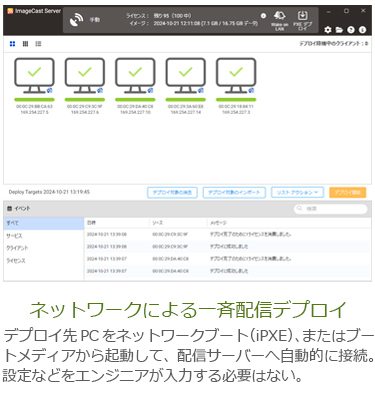375x393 pixels.
Task: Click the green progress bar of client 169.254.227.5
Action: pyautogui.click(x=34, y=99)
